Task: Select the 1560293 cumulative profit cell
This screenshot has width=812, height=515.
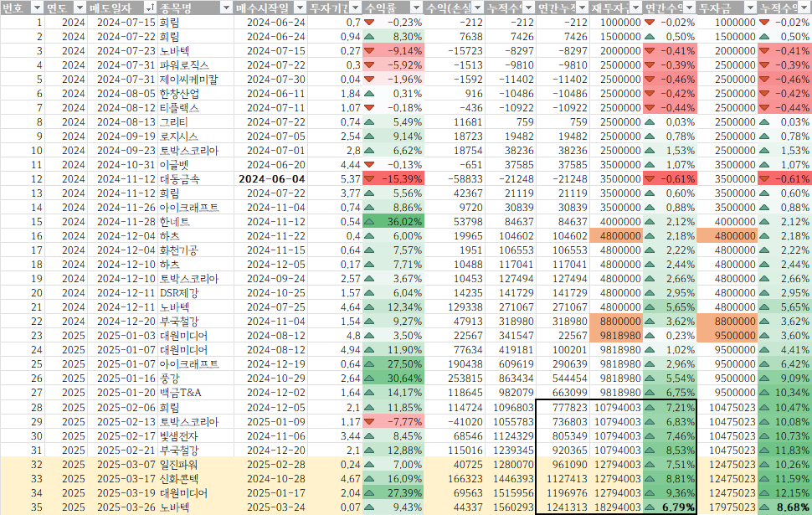Action: [510, 507]
